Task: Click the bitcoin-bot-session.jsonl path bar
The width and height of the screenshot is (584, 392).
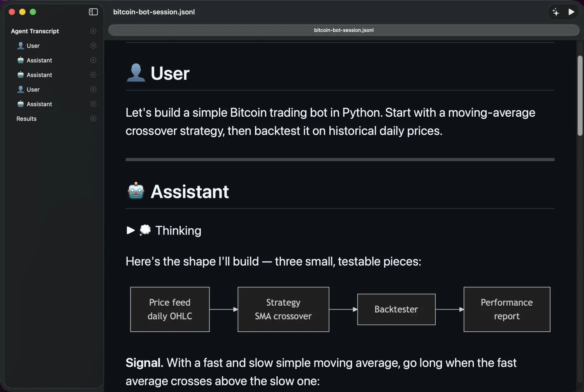Action: tap(343, 30)
